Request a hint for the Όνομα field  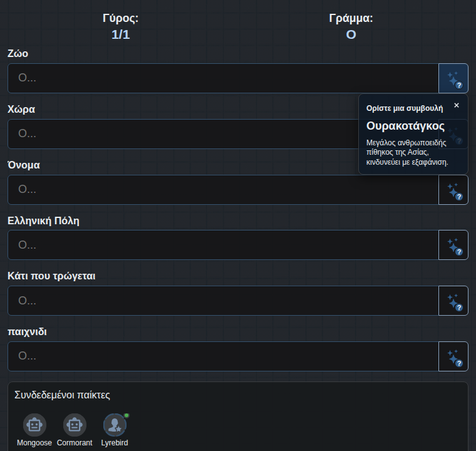click(x=453, y=190)
